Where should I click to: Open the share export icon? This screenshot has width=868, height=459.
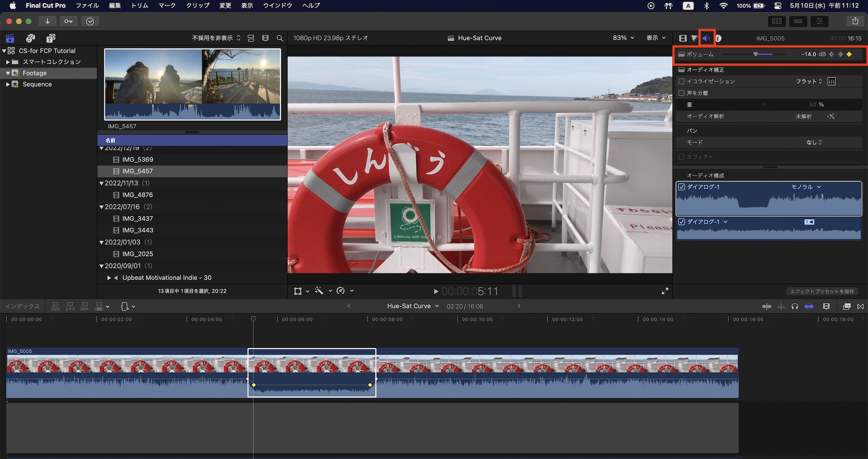coord(855,21)
